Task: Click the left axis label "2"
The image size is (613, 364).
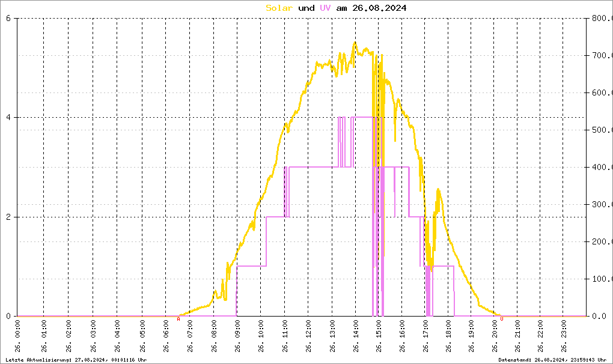Action: (8, 217)
